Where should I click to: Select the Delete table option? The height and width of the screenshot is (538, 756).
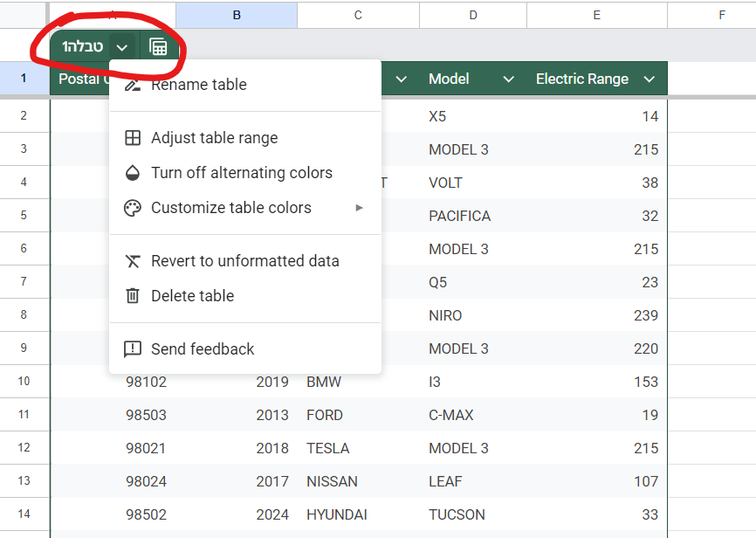[x=192, y=296]
